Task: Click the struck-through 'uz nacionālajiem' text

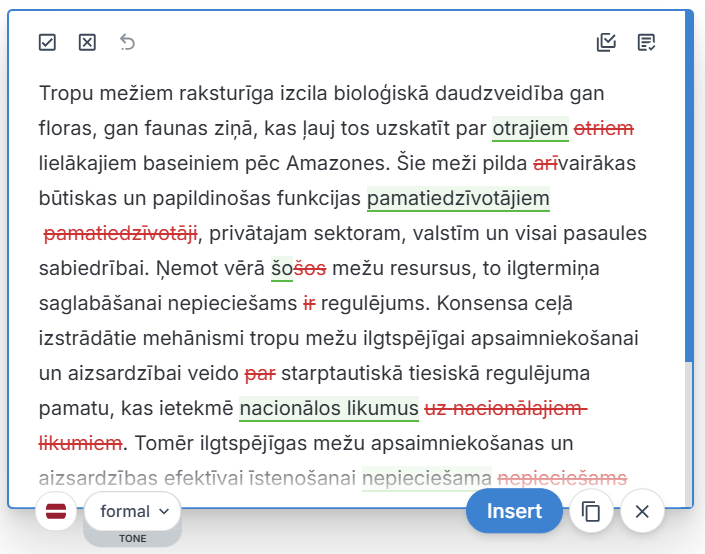Action: tap(504, 409)
